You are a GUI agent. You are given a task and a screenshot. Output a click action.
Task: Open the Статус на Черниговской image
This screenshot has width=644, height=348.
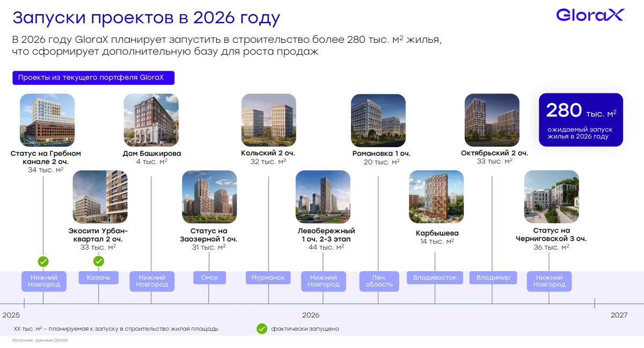[551, 197]
